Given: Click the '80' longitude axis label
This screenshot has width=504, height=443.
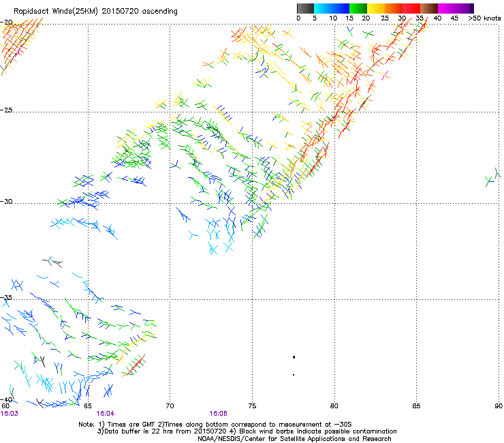Looking at the screenshot, I should pyautogui.click(x=334, y=406).
